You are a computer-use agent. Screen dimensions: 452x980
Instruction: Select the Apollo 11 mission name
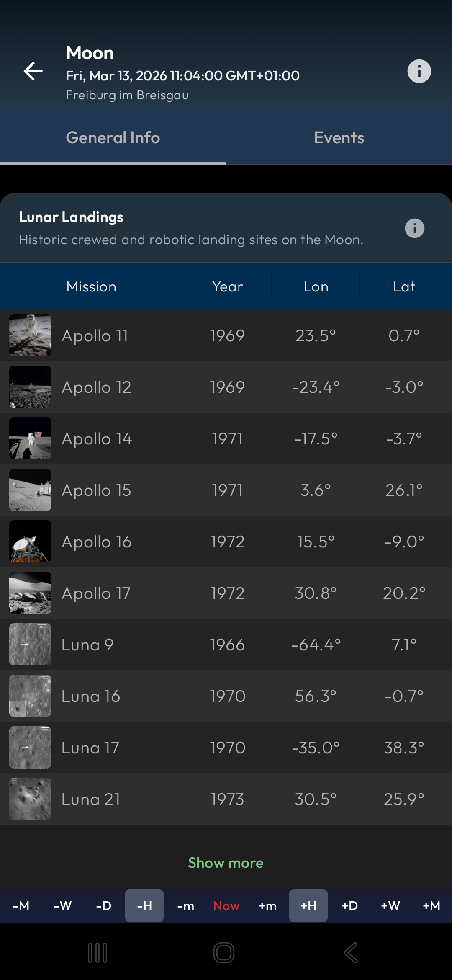point(95,336)
